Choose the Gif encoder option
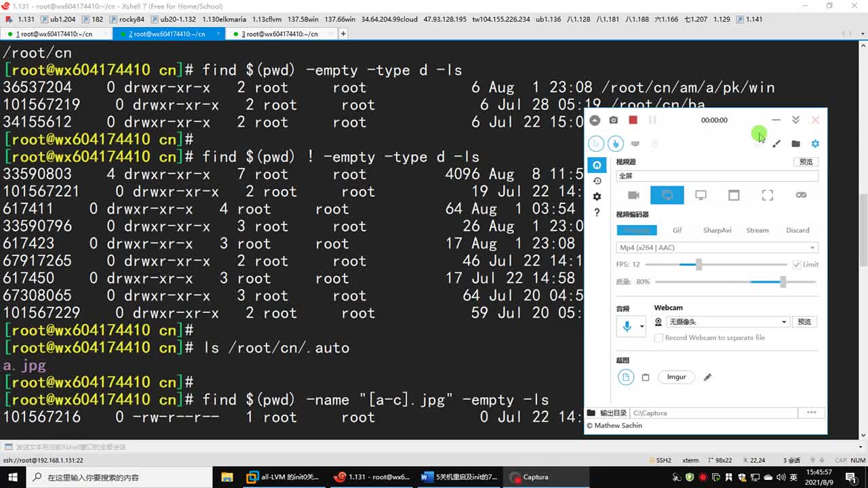The height and width of the screenshot is (488, 868). coord(677,230)
